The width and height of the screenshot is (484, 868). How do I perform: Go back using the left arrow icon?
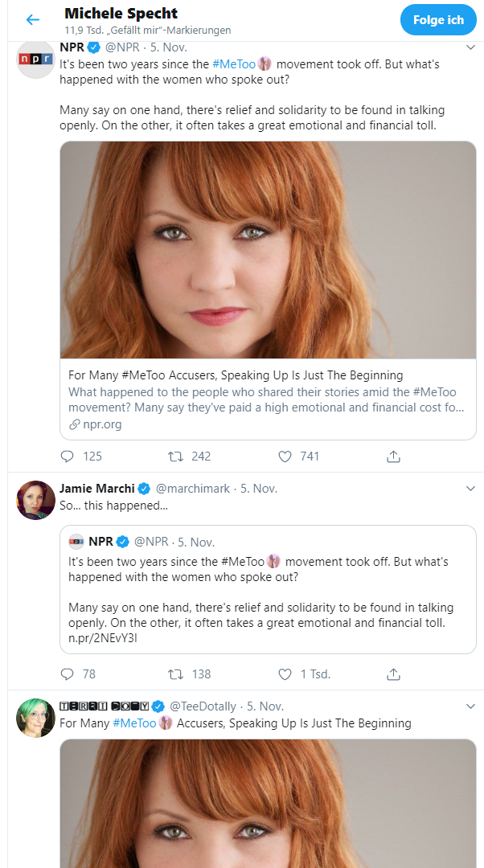(x=33, y=20)
